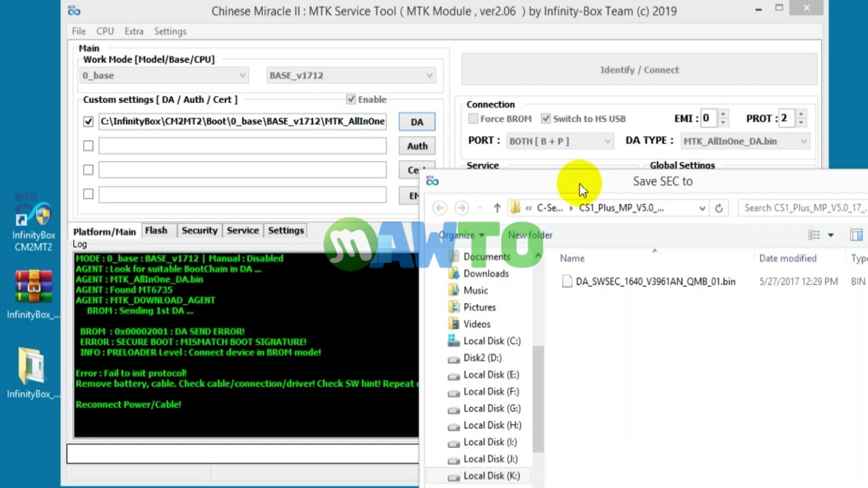Screen dimensions: 868x488
Task: Increase the EMI value stepper
Action: 723,115
